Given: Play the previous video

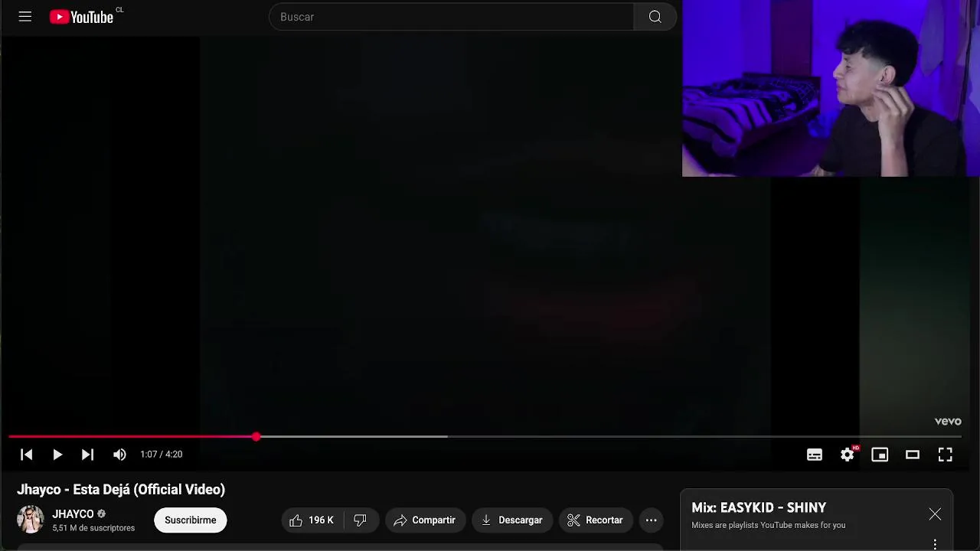Looking at the screenshot, I should pos(26,455).
